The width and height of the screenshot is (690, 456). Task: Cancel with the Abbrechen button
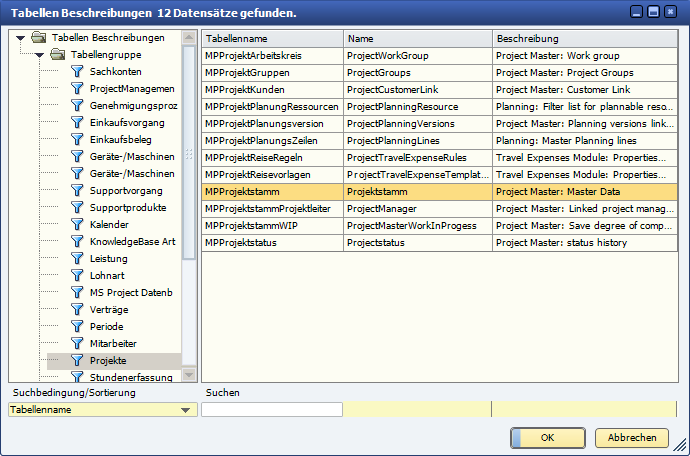click(632, 438)
